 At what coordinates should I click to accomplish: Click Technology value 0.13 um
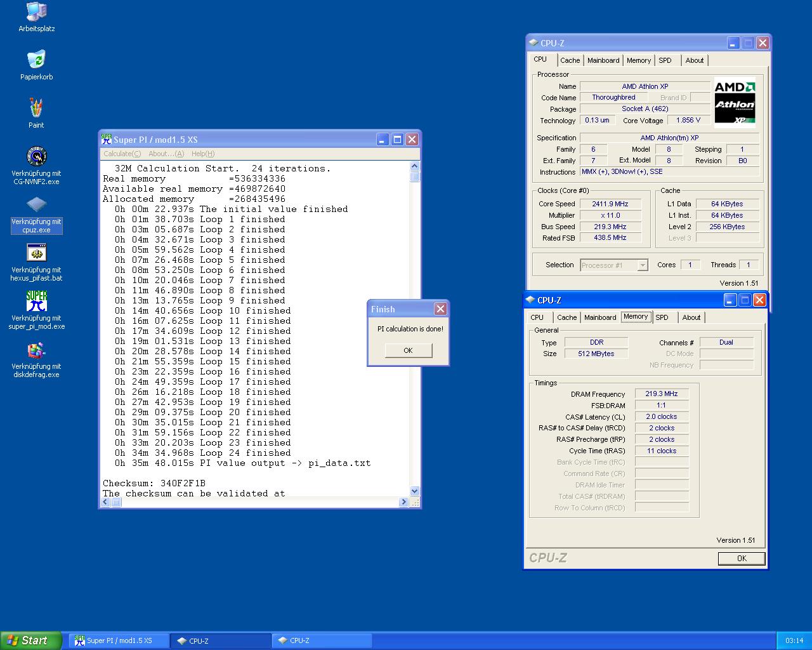(597, 120)
